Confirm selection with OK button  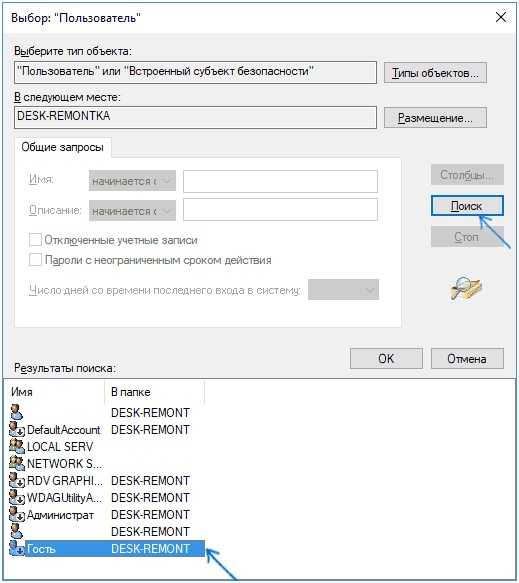point(386,358)
